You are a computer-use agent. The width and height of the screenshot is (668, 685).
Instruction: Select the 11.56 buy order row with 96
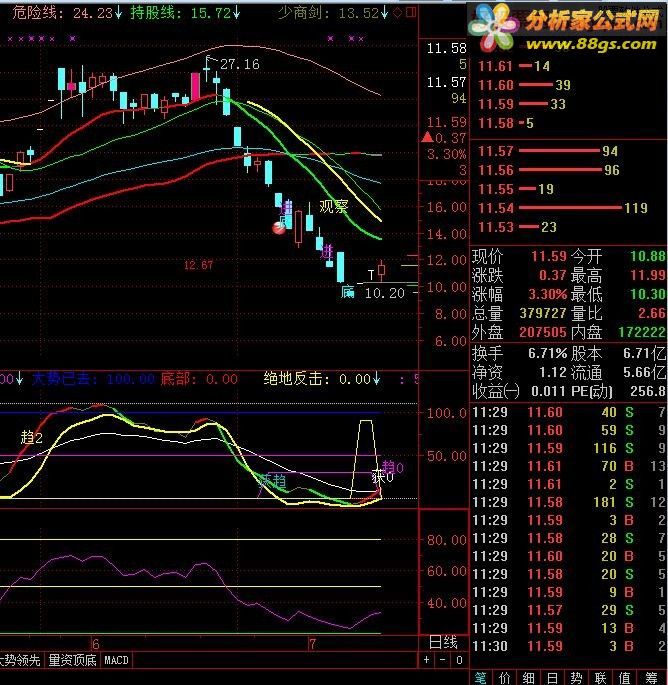pyautogui.click(x=549, y=170)
